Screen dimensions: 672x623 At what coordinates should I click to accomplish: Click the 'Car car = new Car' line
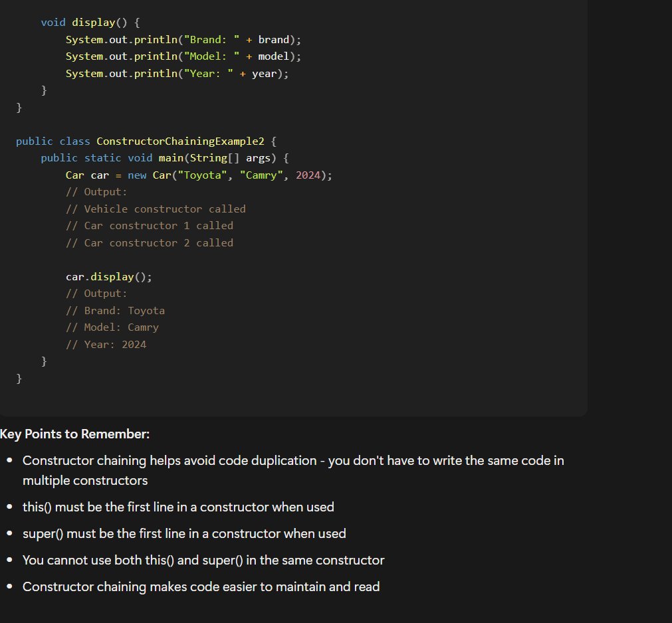coord(199,175)
